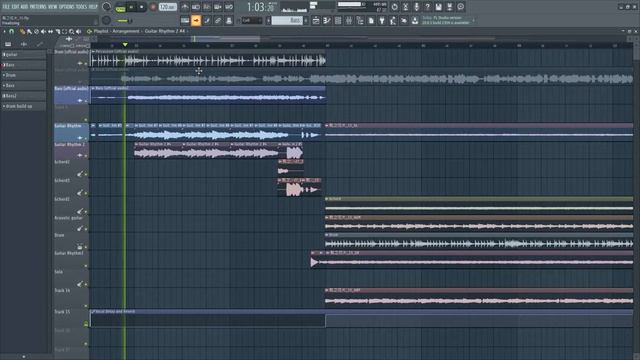The width and height of the screenshot is (640, 360).
Task: Select the playlist paint brush tool
Action: [x=29, y=31]
